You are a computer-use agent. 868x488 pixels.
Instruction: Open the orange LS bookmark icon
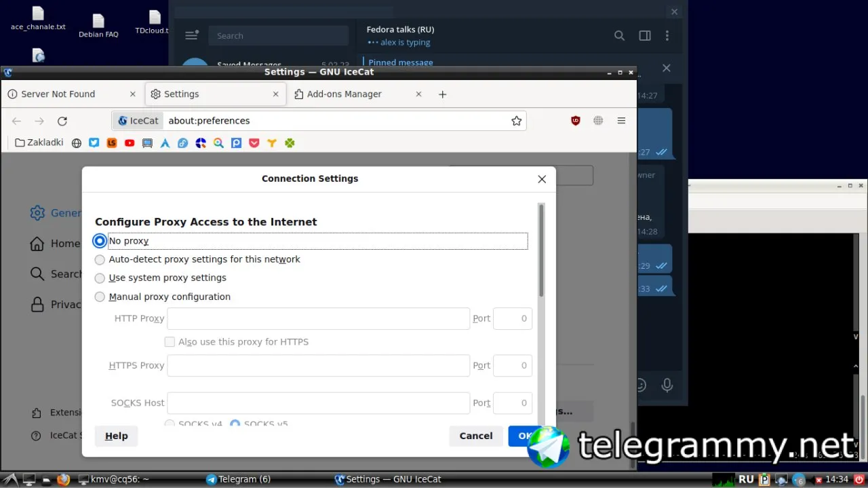(x=112, y=143)
